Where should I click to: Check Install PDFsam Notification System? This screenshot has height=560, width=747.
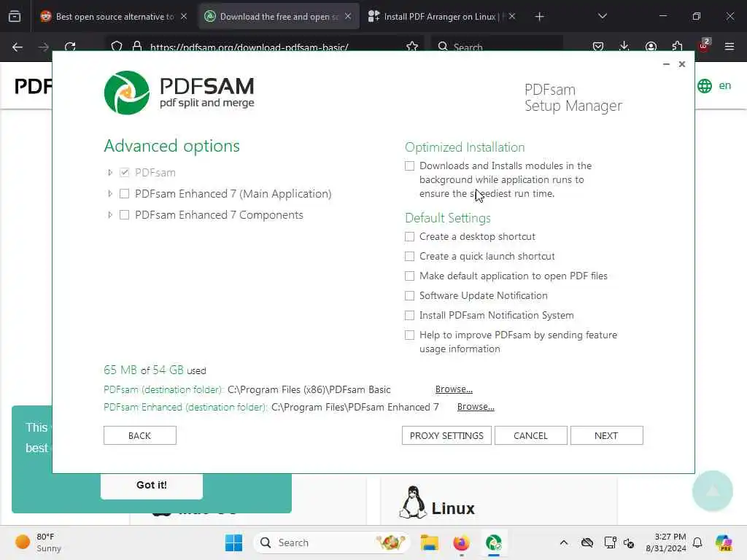409,315
